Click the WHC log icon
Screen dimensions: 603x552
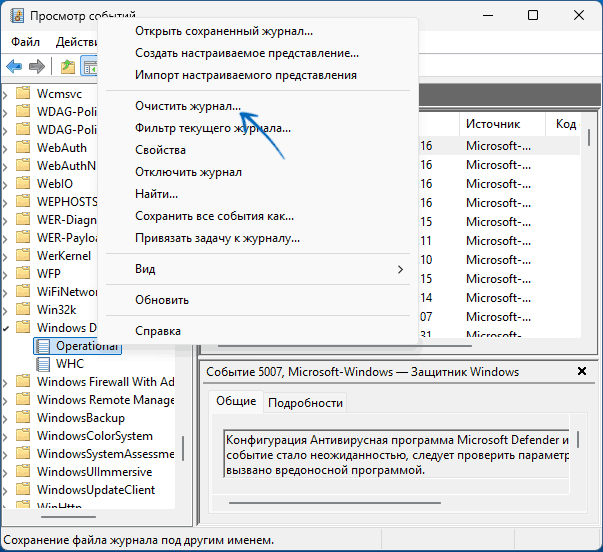43,364
